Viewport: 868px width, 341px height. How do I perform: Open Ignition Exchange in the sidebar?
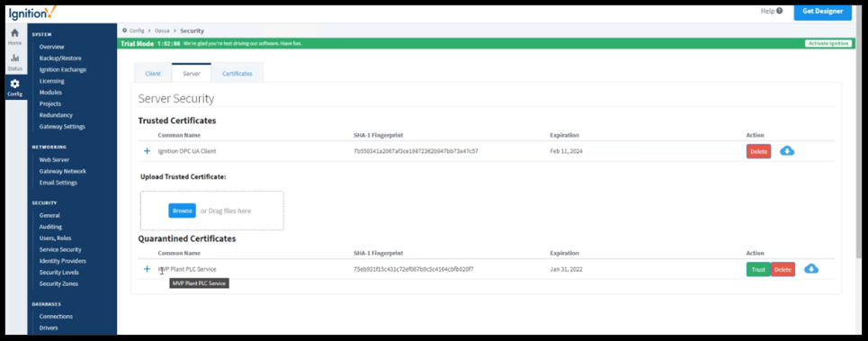coord(63,70)
